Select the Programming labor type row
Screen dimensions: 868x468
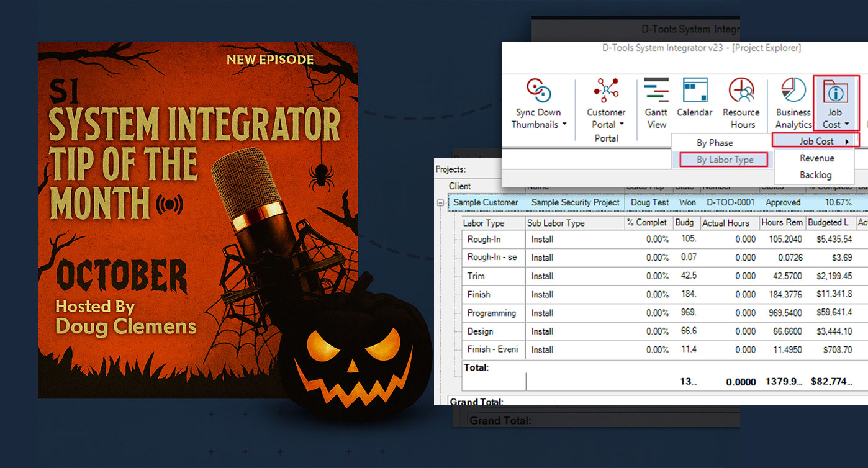(x=492, y=313)
